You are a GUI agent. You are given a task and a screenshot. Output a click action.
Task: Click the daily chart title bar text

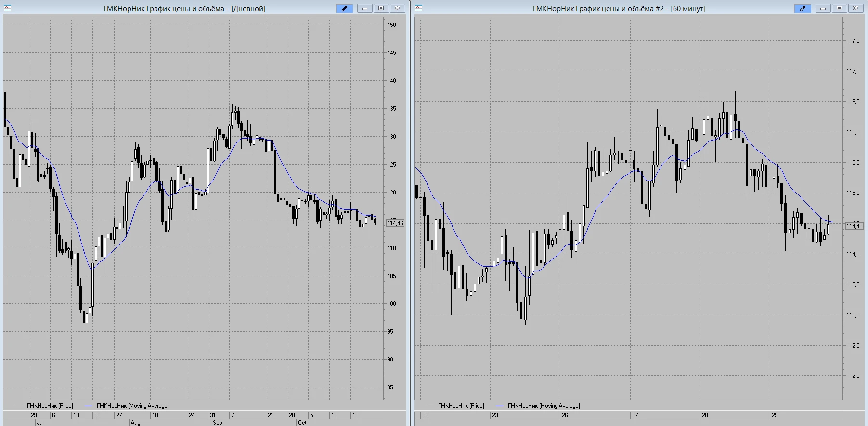click(184, 8)
